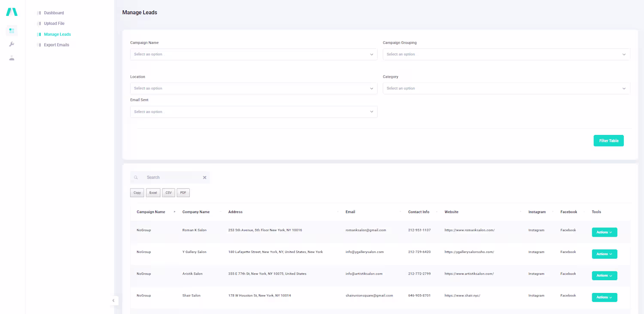
Task: Export the table to Excel
Action: [153, 193]
